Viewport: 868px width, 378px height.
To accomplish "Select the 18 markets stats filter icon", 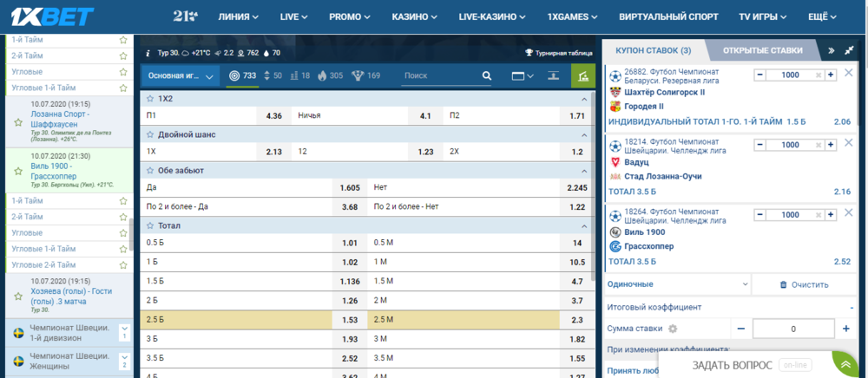I will 300,75.
